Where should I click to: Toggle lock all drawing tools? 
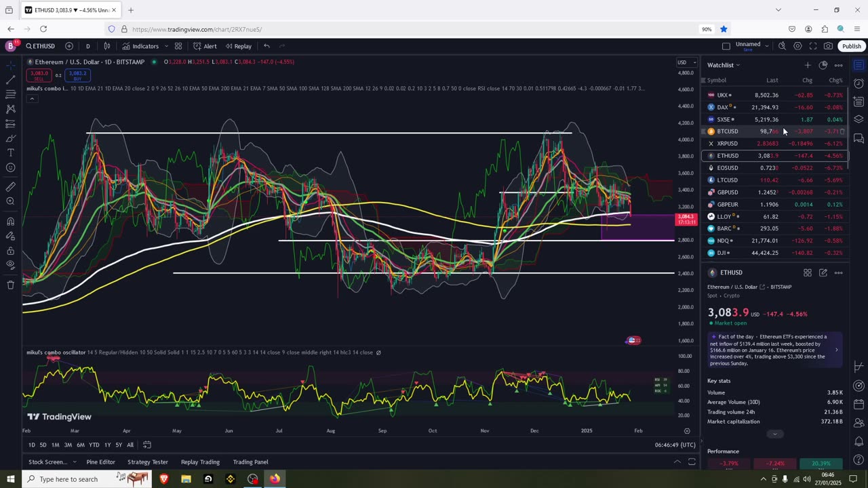click(10, 250)
